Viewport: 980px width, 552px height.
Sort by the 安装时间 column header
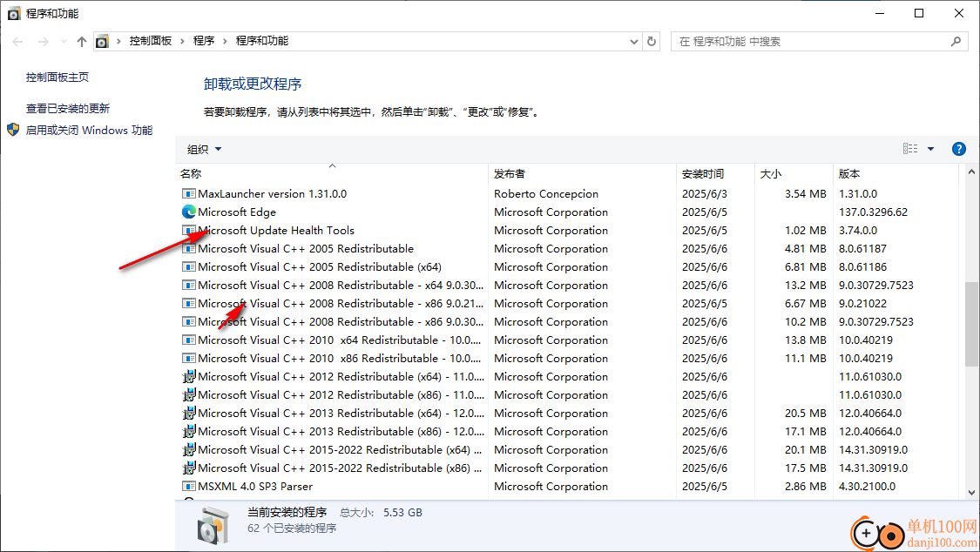(716, 173)
